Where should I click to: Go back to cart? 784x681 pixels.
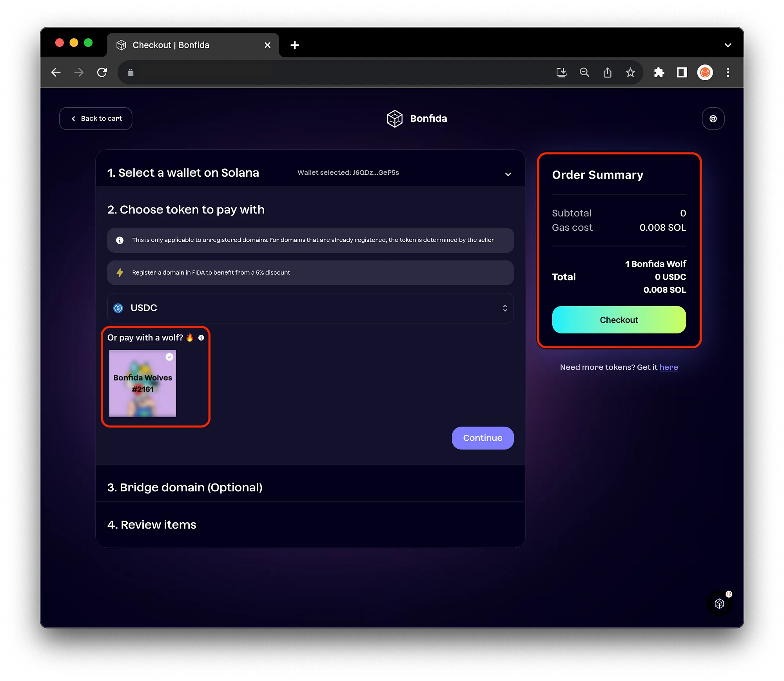[x=96, y=118]
